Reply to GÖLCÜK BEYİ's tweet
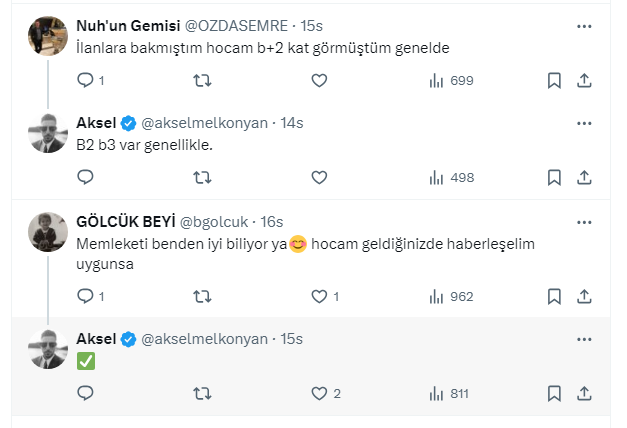The height and width of the screenshot is (428, 627). (x=85, y=296)
